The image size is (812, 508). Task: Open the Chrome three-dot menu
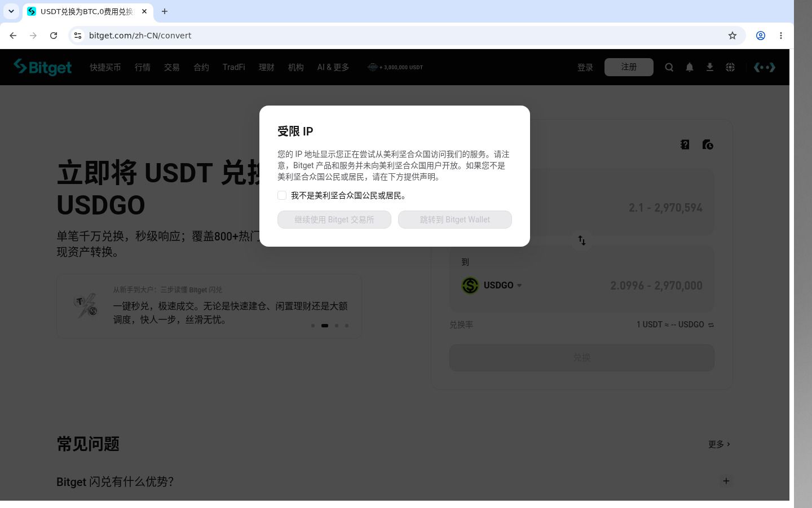pos(781,36)
